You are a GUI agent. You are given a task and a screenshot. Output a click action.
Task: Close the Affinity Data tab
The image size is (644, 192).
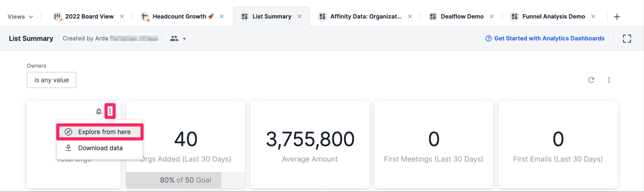pyautogui.click(x=410, y=17)
